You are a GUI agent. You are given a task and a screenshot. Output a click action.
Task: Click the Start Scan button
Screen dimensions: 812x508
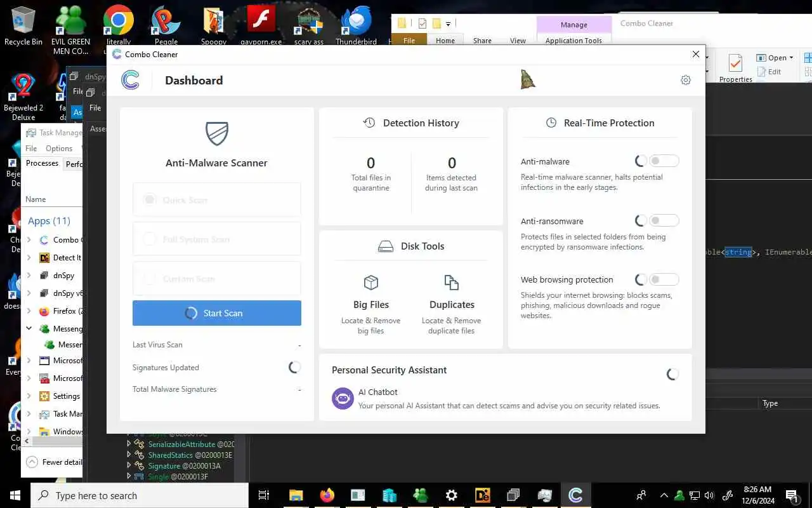(x=216, y=313)
